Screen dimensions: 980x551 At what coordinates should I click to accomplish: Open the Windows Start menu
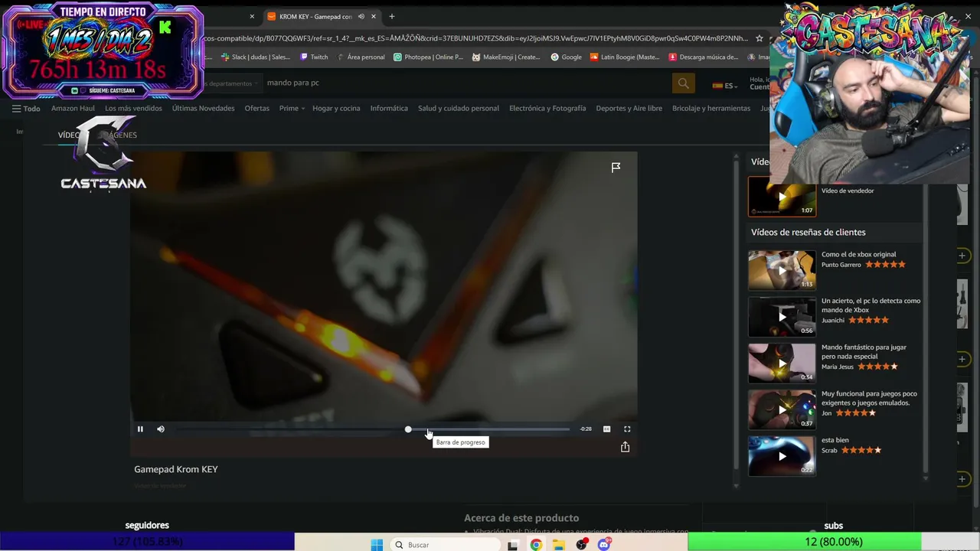(377, 545)
